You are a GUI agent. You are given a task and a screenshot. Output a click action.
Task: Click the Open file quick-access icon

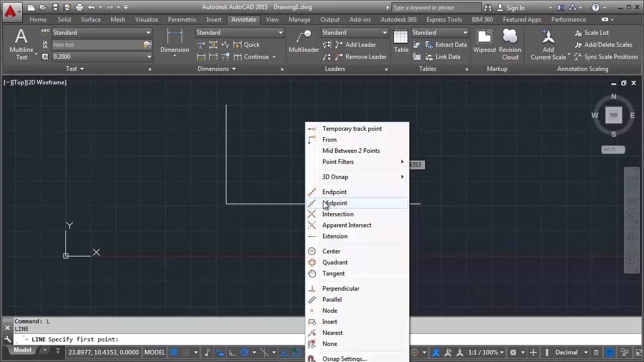[x=43, y=8]
